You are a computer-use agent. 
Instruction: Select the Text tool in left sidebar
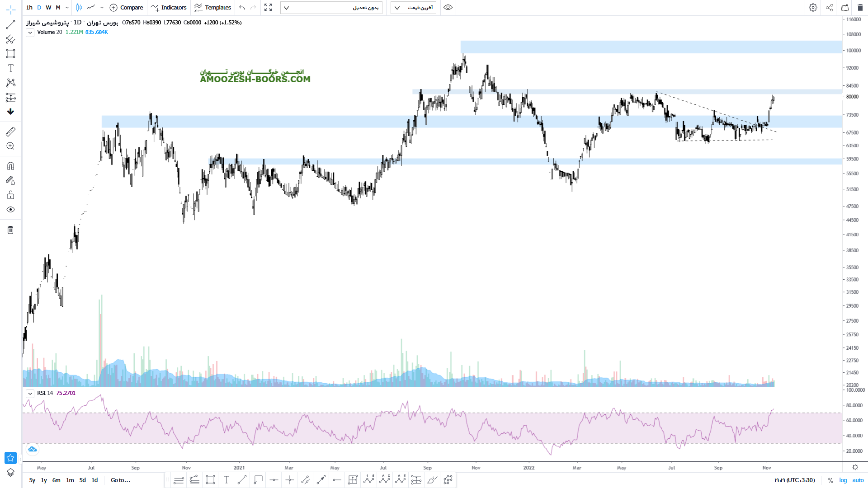10,68
